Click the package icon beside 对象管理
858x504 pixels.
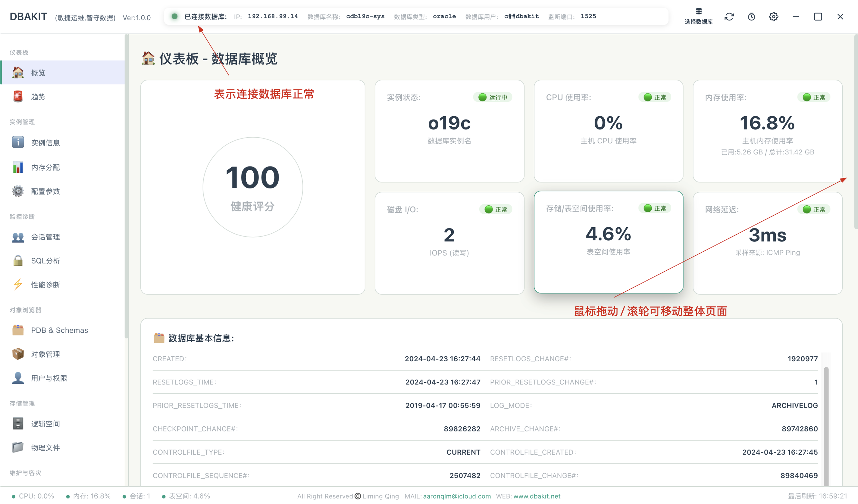(x=18, y=354)
